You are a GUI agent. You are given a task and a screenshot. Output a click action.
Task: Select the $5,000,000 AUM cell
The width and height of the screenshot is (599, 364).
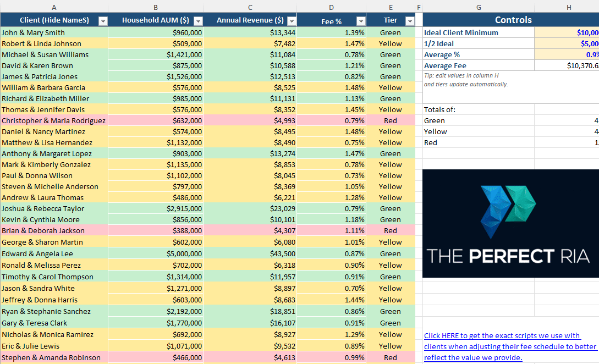pos(156,253)
